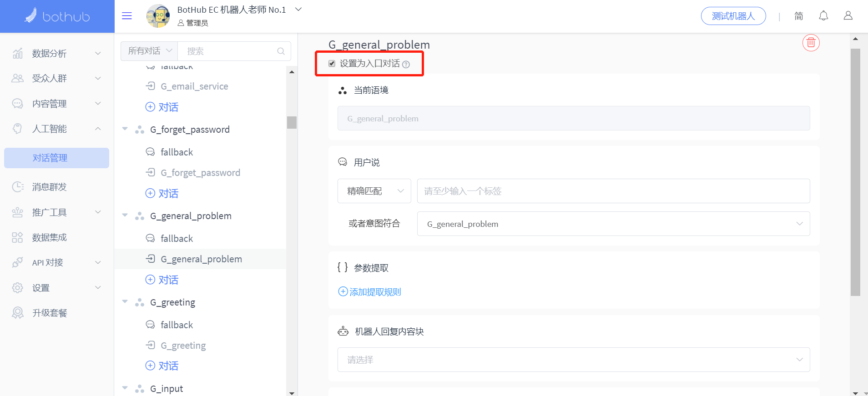
Task: Click the BotHub EC robot avatar
Action: [158, 16]
